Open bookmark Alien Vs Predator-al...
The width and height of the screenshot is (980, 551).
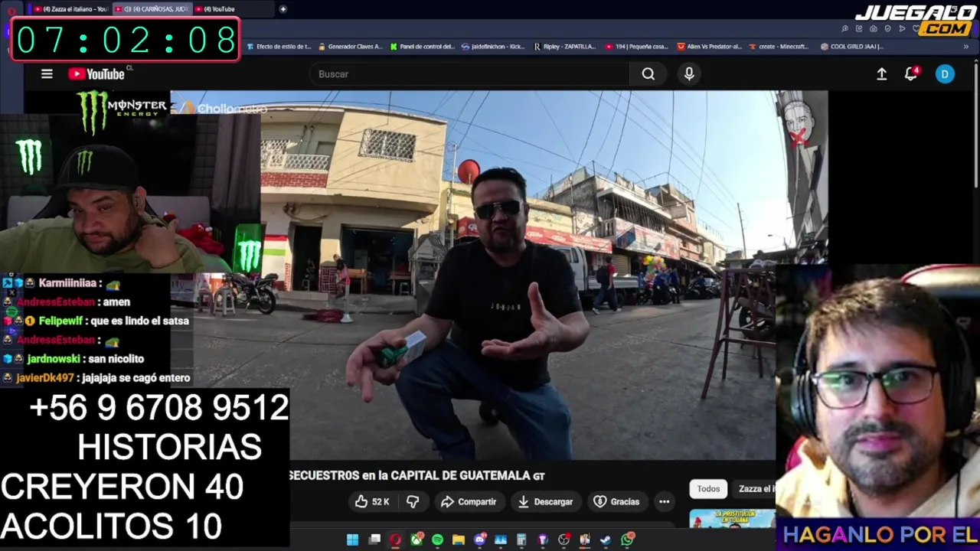click(709, 47)
